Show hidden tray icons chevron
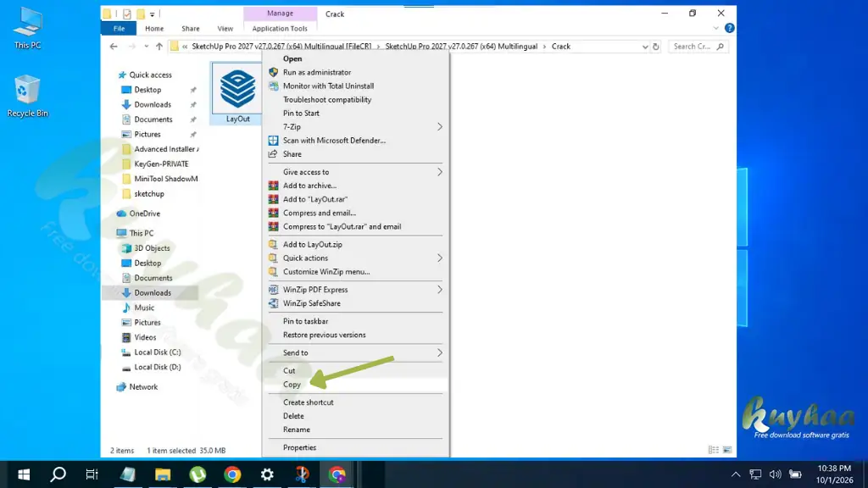 [736, 474]
